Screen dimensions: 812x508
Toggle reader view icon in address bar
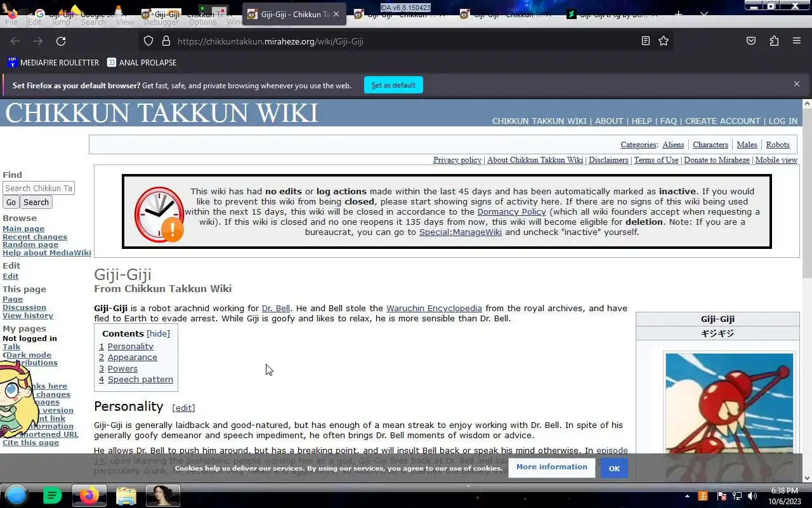click(645, 41)
